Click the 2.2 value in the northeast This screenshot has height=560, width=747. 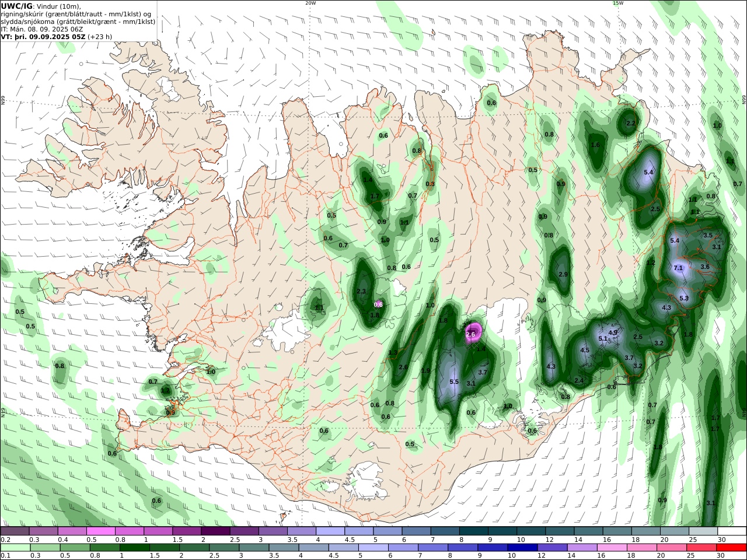pyautogui.click(x=630, y=123)
